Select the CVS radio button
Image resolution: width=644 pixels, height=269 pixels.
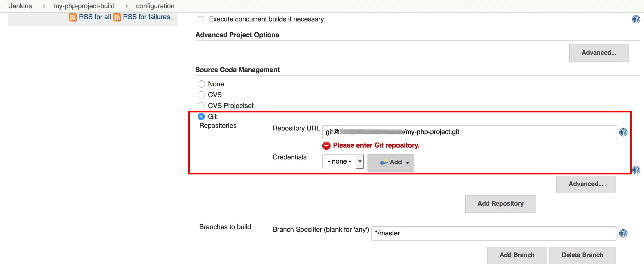(201, 95)
